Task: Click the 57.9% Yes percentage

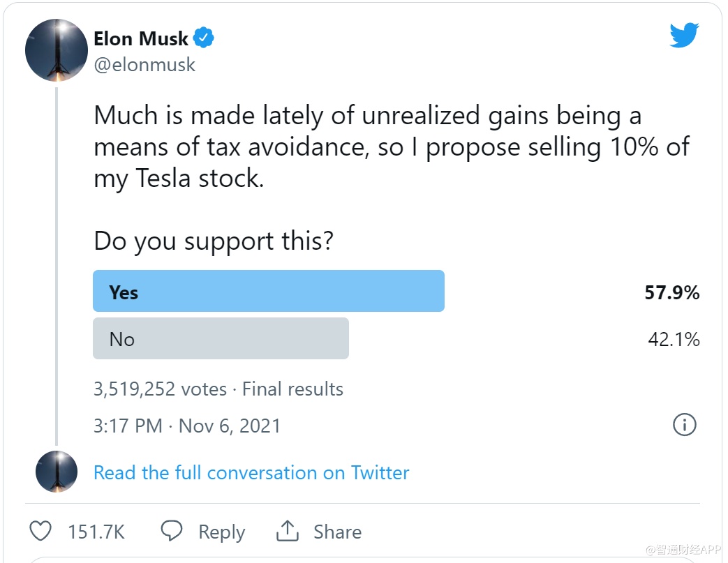Action: (671, 292)
